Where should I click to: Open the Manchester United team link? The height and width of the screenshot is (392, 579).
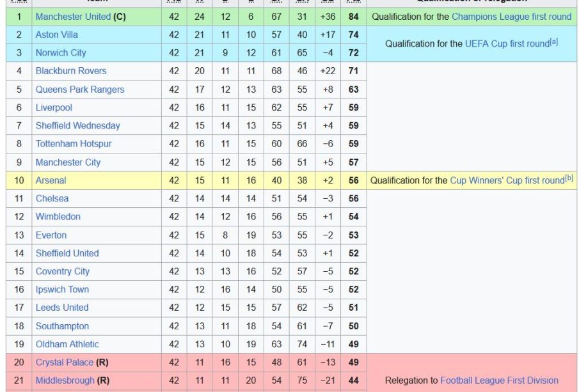[73, 17]
